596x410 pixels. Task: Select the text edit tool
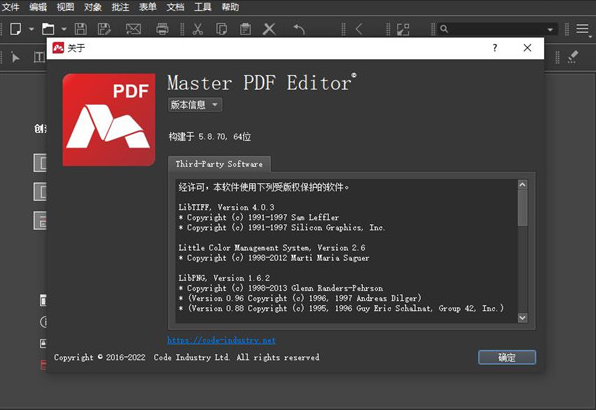click(40, 57)
